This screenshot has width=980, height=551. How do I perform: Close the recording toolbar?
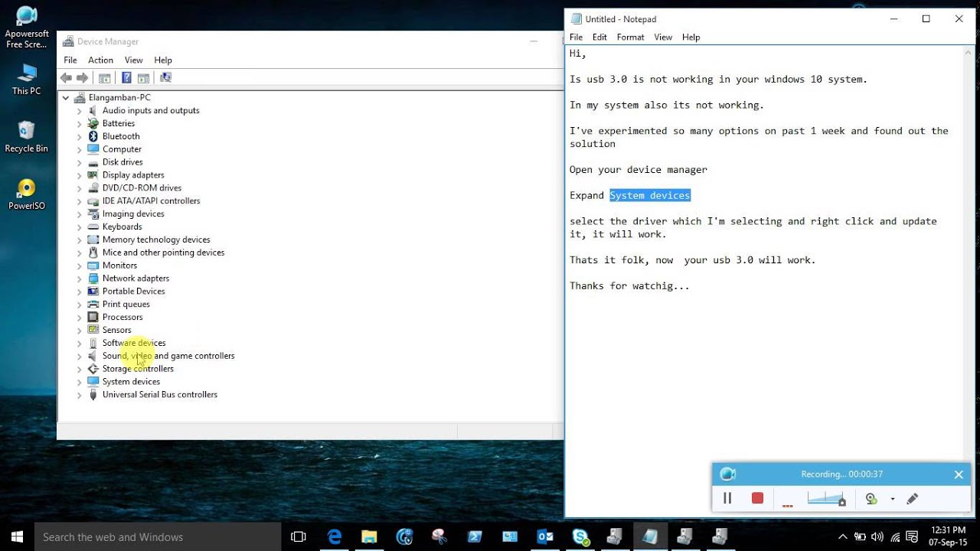[x=959, y=474]
